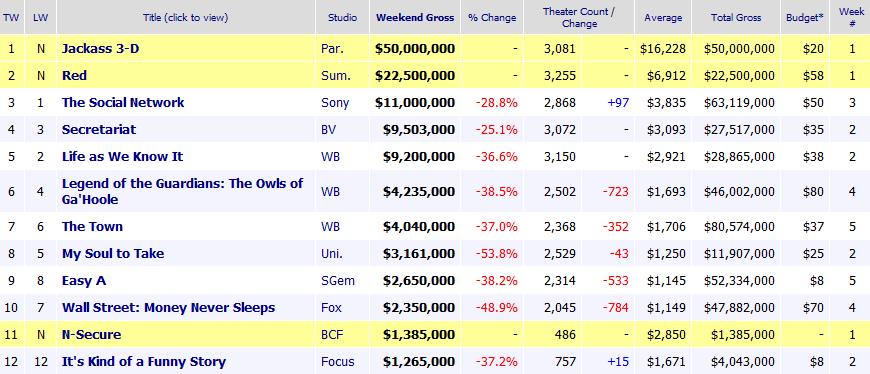
Task: Click the Total Gross column header
Action: tap(736, 18)
